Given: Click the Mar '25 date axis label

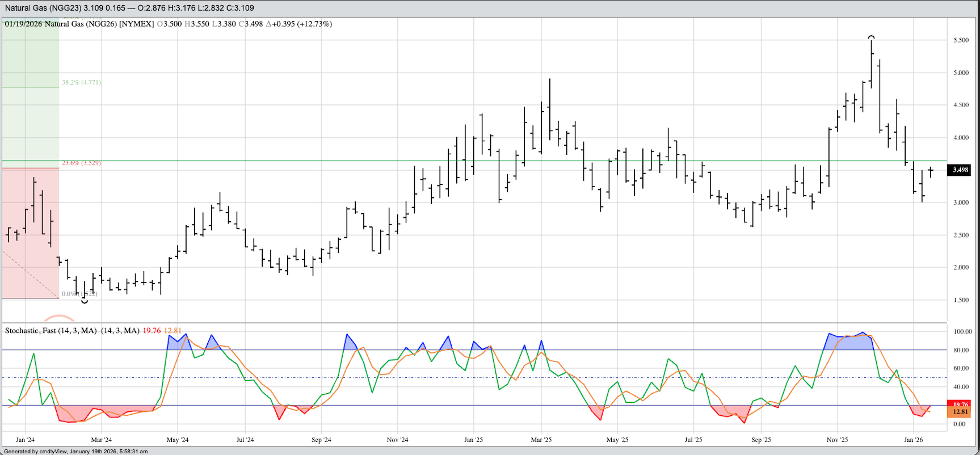Looking at the screenshot, I should pos(541,440).
